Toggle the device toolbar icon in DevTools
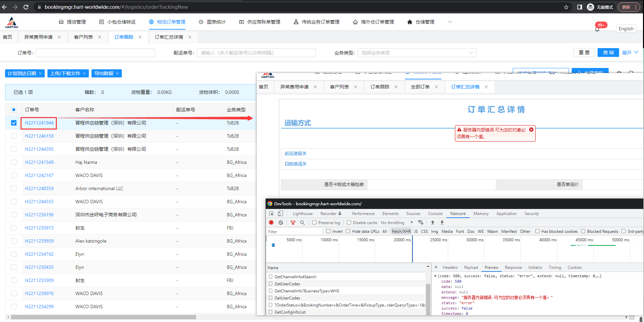Image resolution: width=644 pixels, height=322 pixels. click(280, 214)
